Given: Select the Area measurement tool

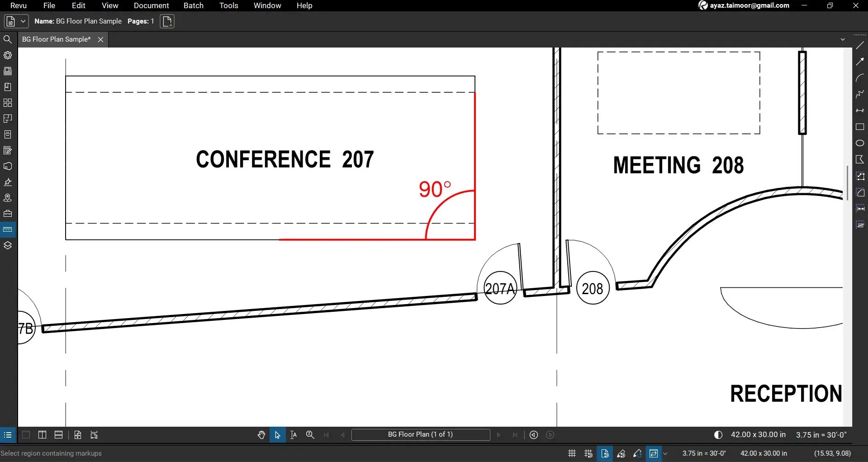Looking at the screenshot, I should click(x=860, y=193).
